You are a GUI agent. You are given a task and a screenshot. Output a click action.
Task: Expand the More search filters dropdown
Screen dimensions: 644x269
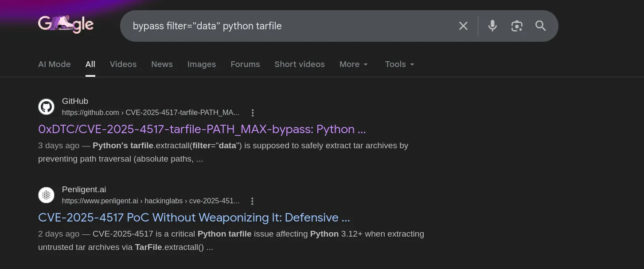click(x=354, y=64)
